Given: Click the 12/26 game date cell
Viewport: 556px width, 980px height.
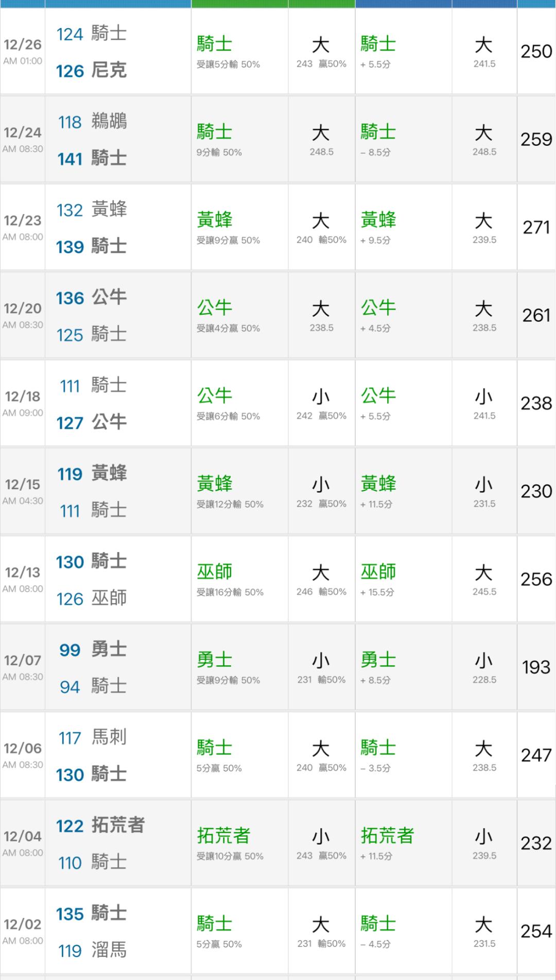Looking at the screenshot, I should click(23, 51).
